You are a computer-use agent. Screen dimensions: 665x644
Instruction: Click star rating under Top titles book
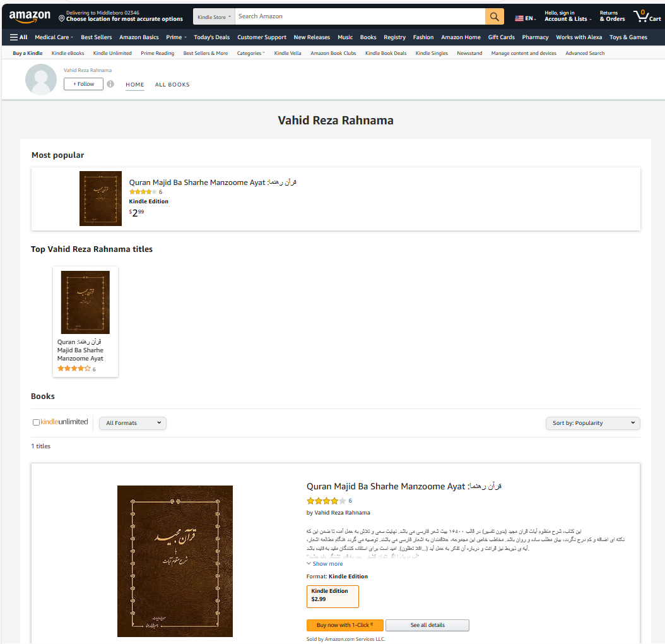coord(74,369)
